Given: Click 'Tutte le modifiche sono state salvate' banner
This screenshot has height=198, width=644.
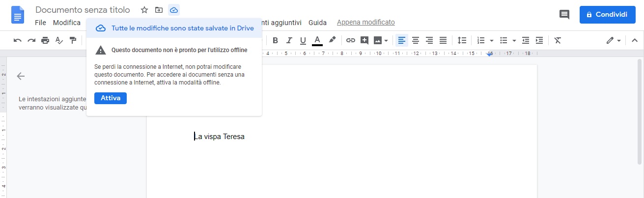Looking at the screenshot, I should (x=174, y=28).
